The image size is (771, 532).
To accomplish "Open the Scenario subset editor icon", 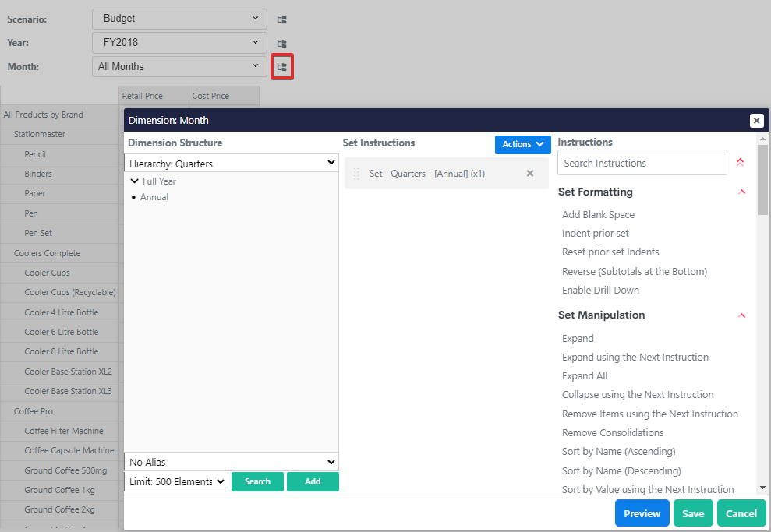I will 281,19.
